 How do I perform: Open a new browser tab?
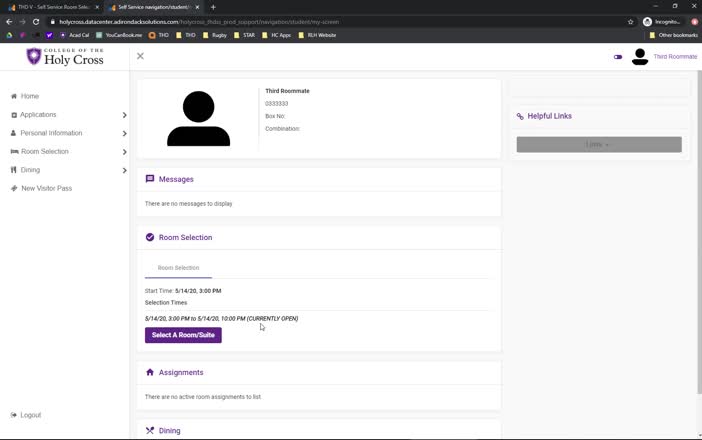213,7
